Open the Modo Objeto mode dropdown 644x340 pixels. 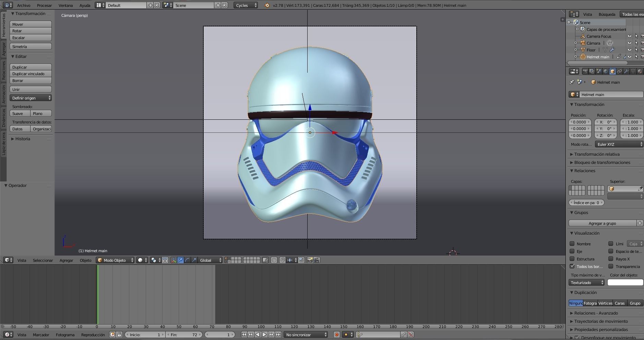(x=115, y=260)
